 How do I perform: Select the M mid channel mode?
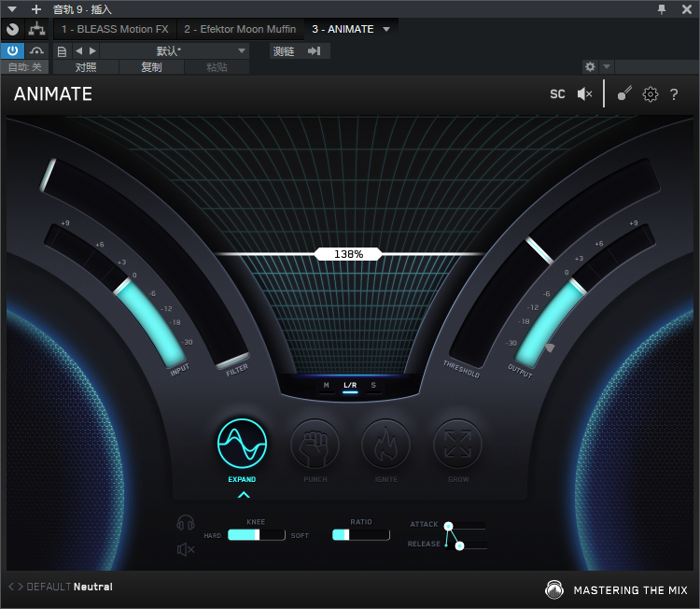coord(326,385)
